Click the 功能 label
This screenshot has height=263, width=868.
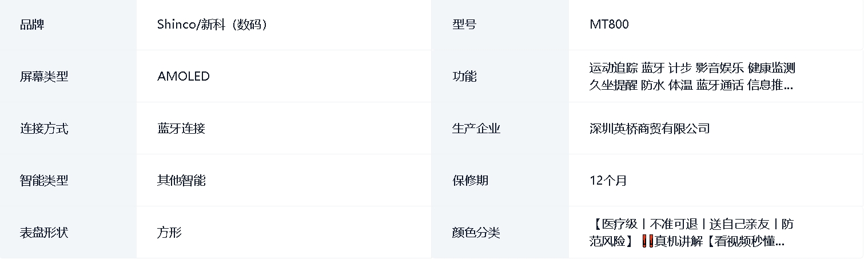(x=464, y=77)
